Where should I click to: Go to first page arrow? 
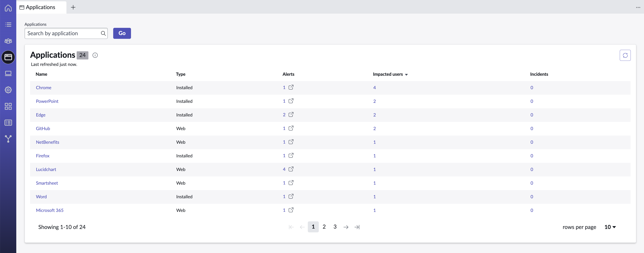(291, 227)
